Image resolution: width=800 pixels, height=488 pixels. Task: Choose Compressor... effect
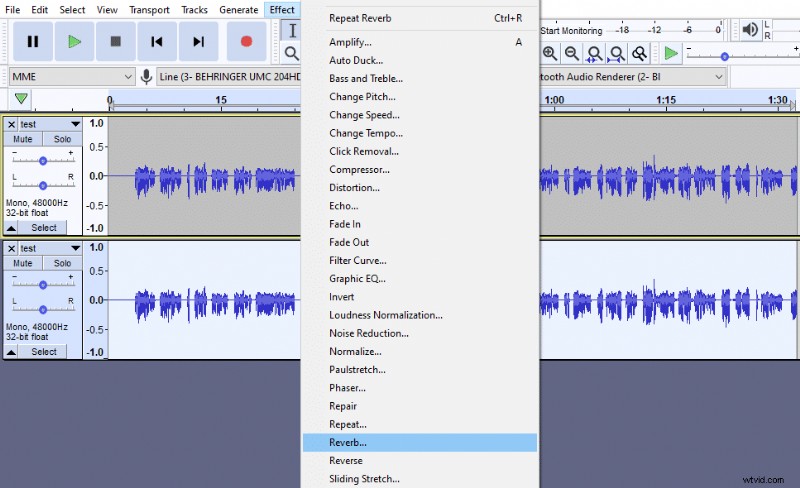(x=420, y=169)
